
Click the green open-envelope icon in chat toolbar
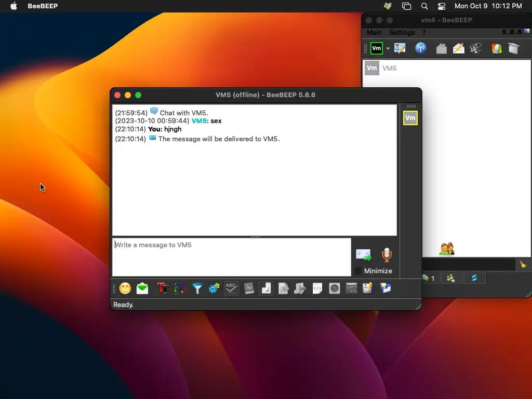(142, 288)
